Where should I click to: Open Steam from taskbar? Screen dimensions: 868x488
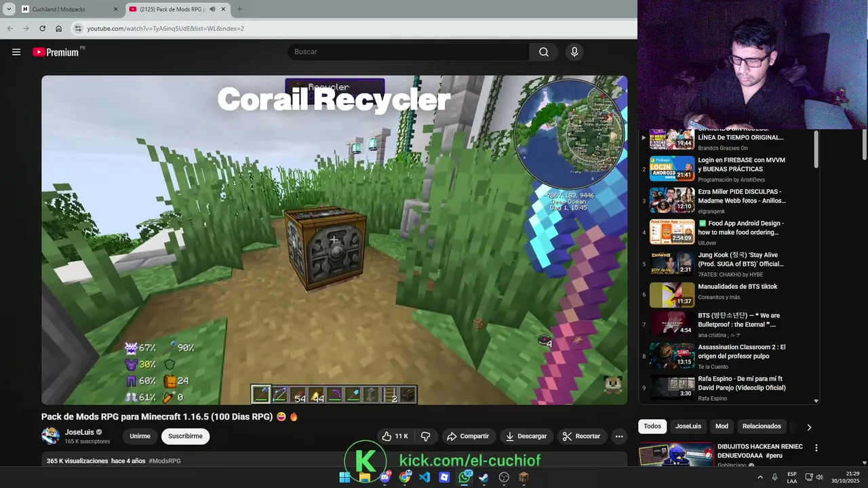[484, 477]
